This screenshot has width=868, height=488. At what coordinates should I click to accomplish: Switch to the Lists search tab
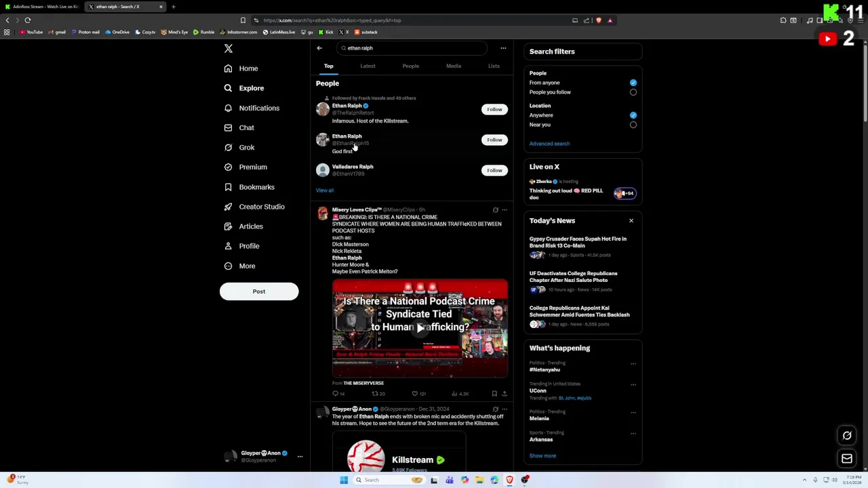(x=494, y=66)
